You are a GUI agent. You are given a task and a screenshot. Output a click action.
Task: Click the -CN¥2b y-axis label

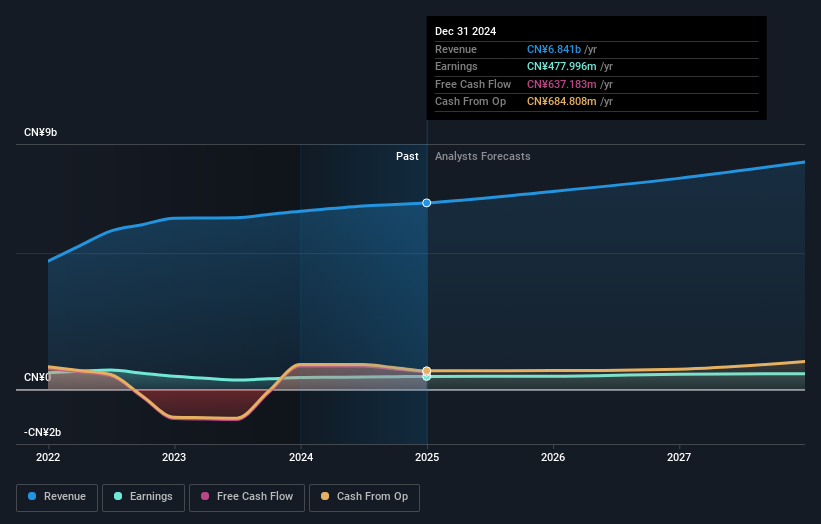pos(42,432)
